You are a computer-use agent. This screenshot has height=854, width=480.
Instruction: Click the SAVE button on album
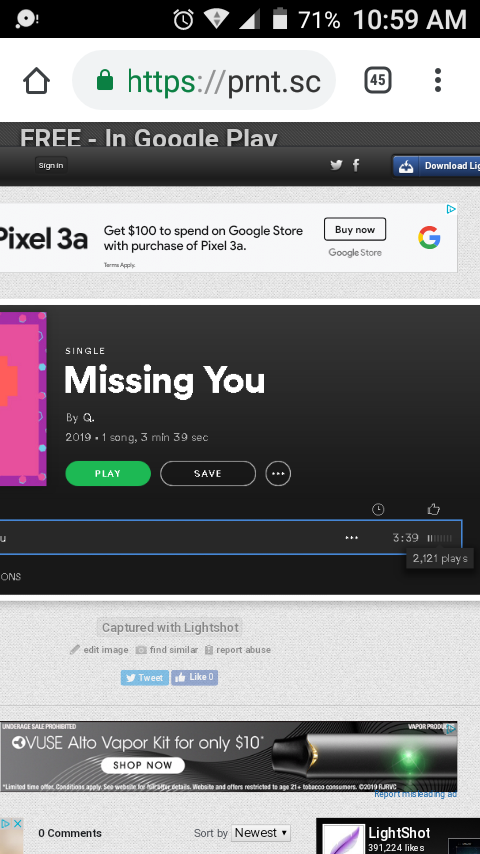tap(208, 473)
